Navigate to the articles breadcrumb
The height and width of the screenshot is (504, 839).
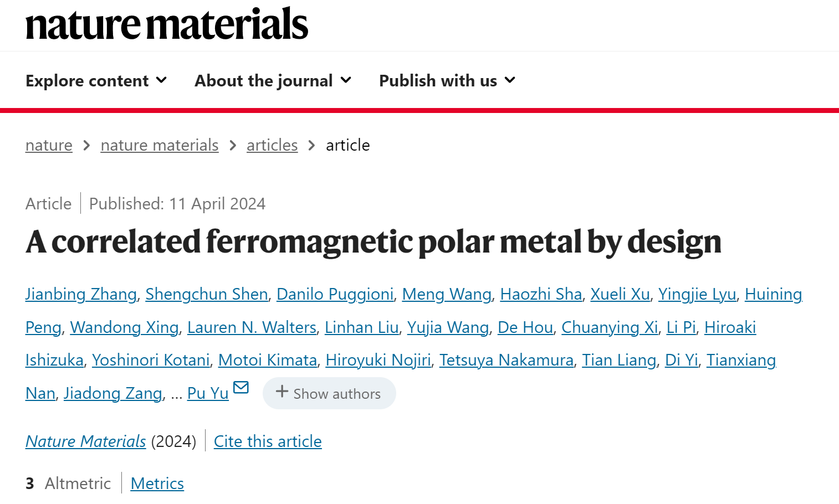(272, 145)
